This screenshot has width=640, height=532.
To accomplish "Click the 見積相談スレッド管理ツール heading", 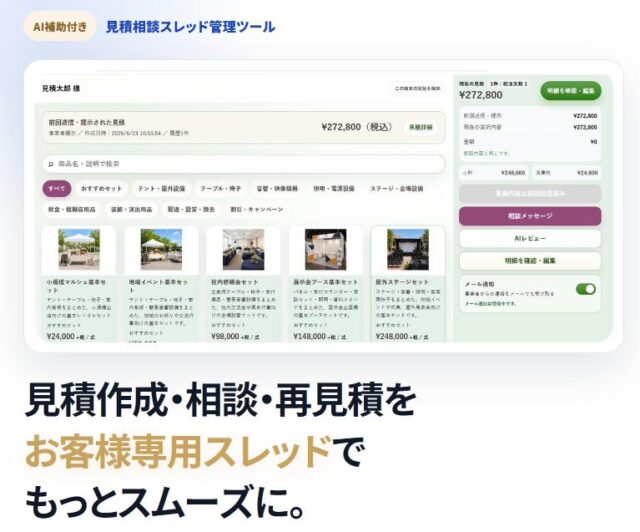I will [x=190, y=27].
